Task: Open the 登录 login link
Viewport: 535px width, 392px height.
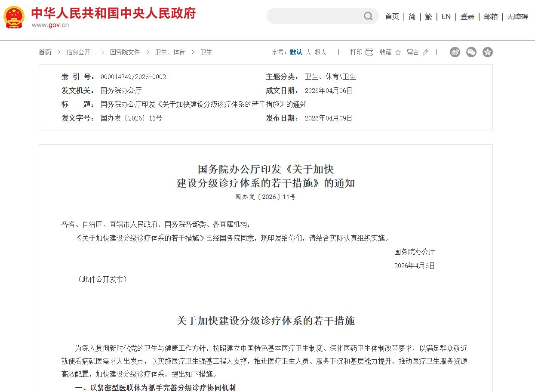Action: pyautogui.click(x=467, y=16)
